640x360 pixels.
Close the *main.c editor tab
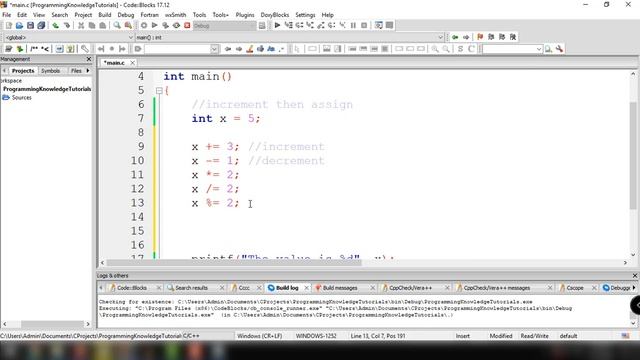(132, 63)
